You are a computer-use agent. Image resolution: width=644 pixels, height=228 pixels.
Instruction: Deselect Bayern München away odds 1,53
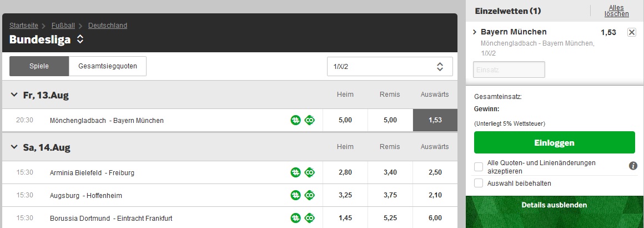coord(435,120)
